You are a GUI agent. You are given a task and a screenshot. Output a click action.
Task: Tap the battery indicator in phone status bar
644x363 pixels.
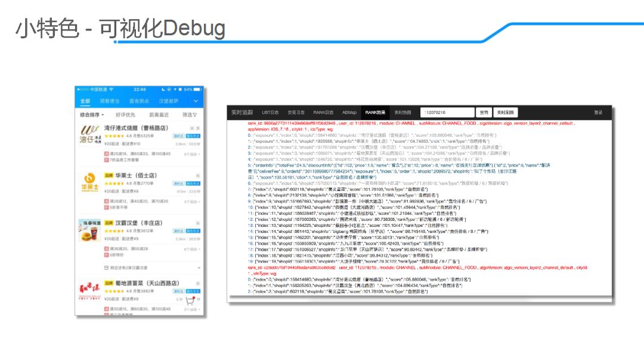click(x=197, y=89)
